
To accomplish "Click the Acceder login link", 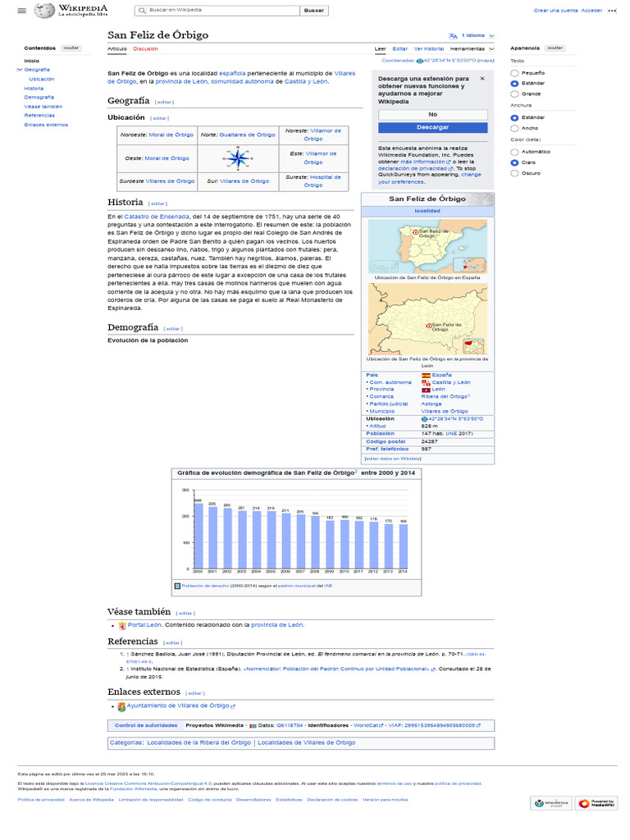I will tap(592, 11).
